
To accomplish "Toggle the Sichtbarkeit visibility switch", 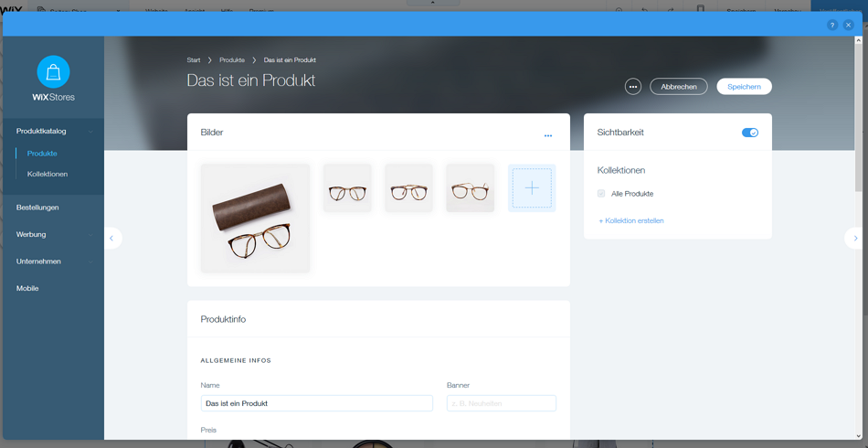I will coord(750,133).
